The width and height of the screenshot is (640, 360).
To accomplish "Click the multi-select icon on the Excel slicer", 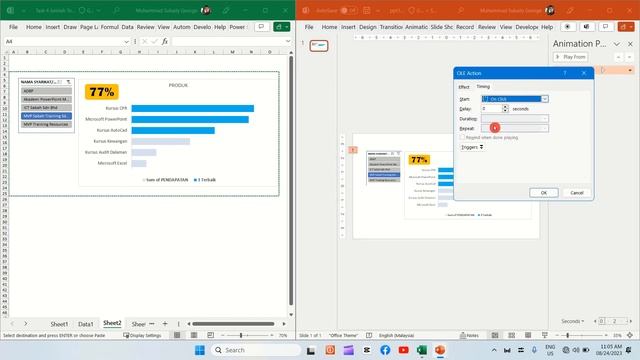I will coord(60,82).
